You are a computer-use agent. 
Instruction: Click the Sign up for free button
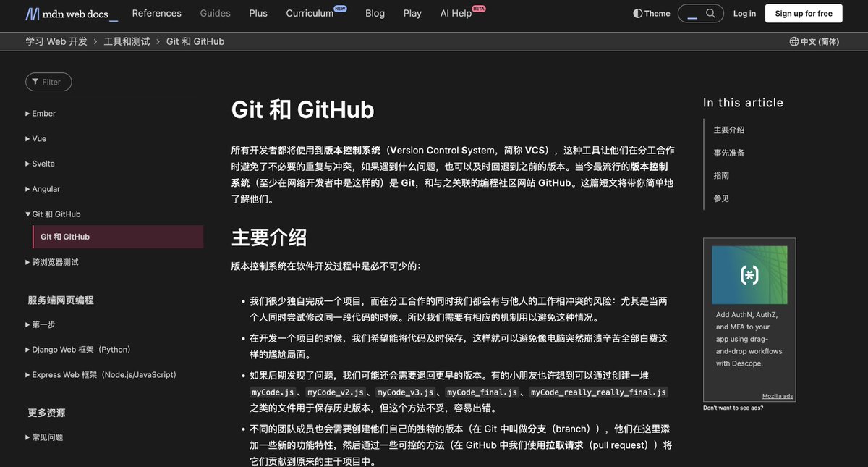point(803,13)
